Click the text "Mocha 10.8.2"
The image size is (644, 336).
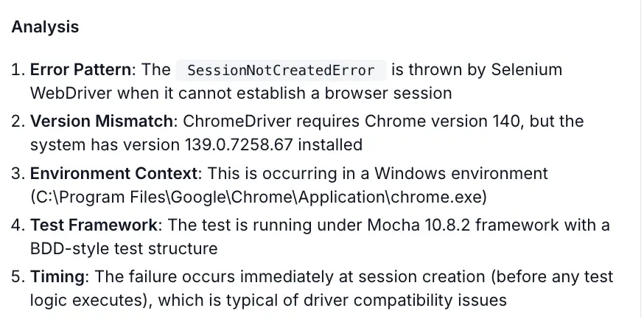coord(393,225)
